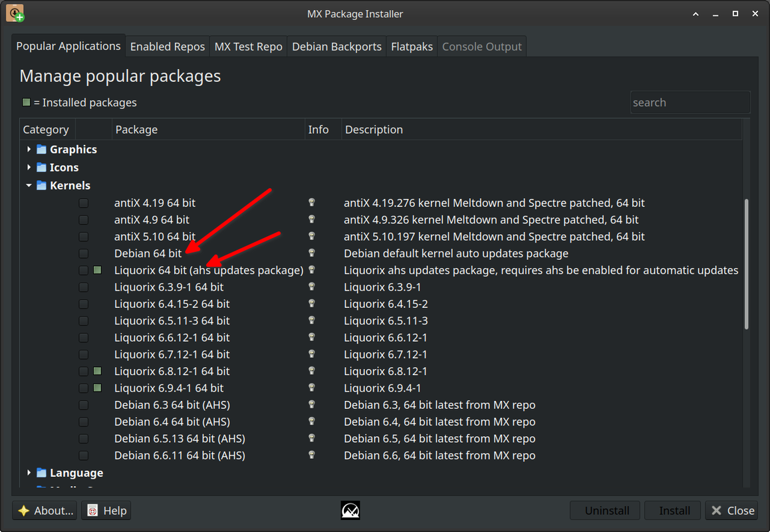Viewport: 770px width, 532px height.
Task: Click the Graphics folder icon
Action: click(42, 150)
